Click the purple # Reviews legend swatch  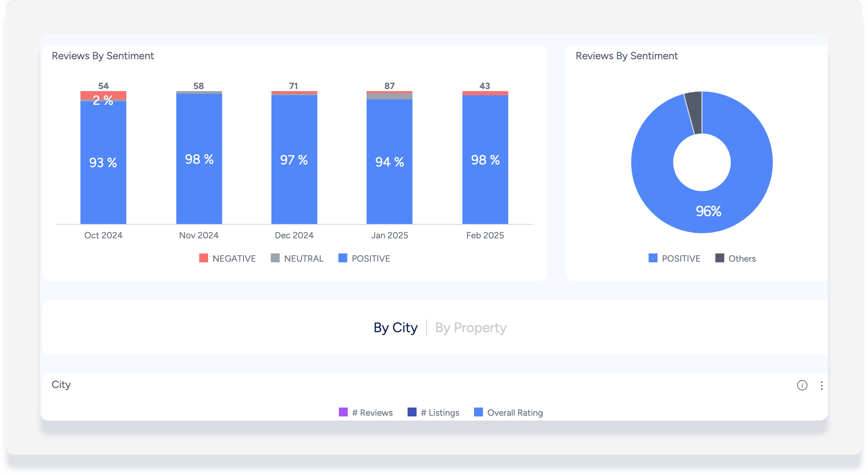click(x=343, y=412)
